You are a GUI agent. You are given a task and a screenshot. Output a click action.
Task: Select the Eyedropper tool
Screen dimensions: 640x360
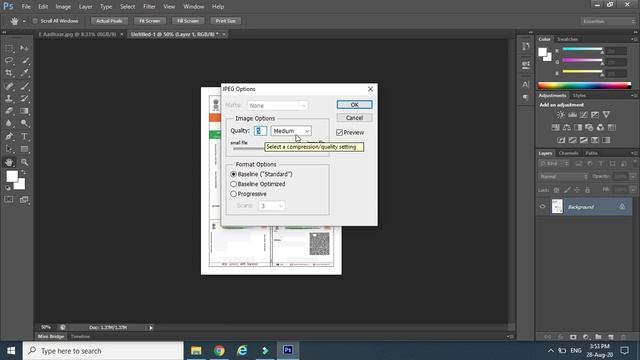point(24,73)
